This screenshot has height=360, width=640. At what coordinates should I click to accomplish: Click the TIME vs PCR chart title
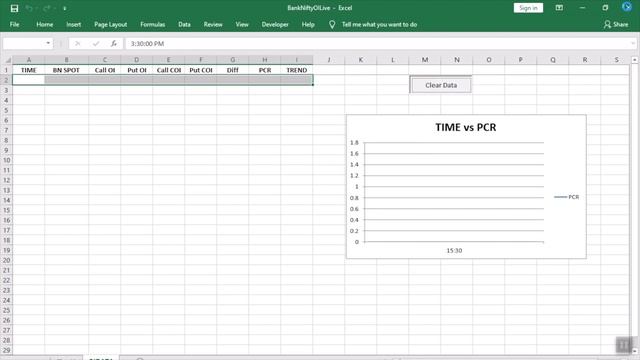coord(466,127)
